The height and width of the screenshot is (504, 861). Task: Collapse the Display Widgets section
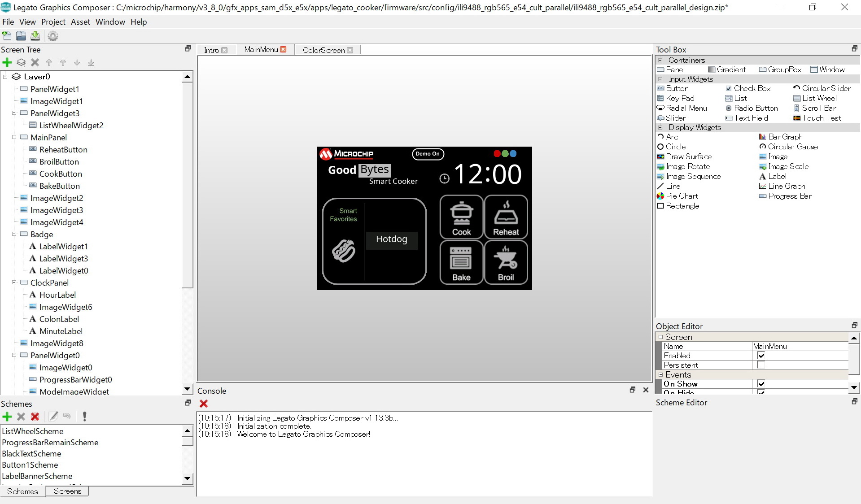pyautogui.click(x=660, y=127)
